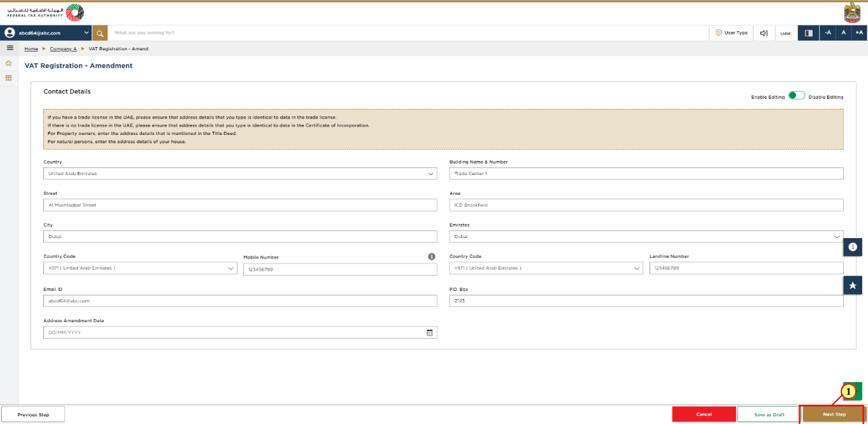Toggle the Enable/Disable Editing switch
Viewport: 868px width, 424px height.
(x=797, y=95)
